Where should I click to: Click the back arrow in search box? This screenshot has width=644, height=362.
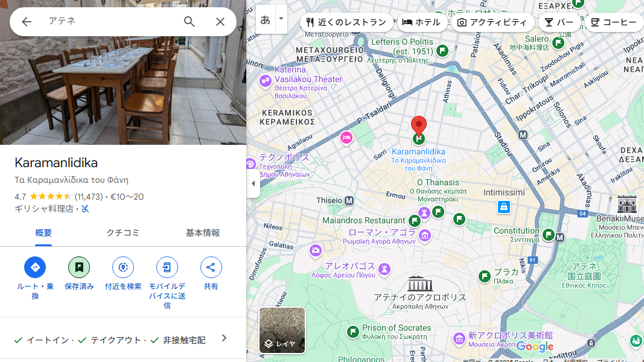27,22
